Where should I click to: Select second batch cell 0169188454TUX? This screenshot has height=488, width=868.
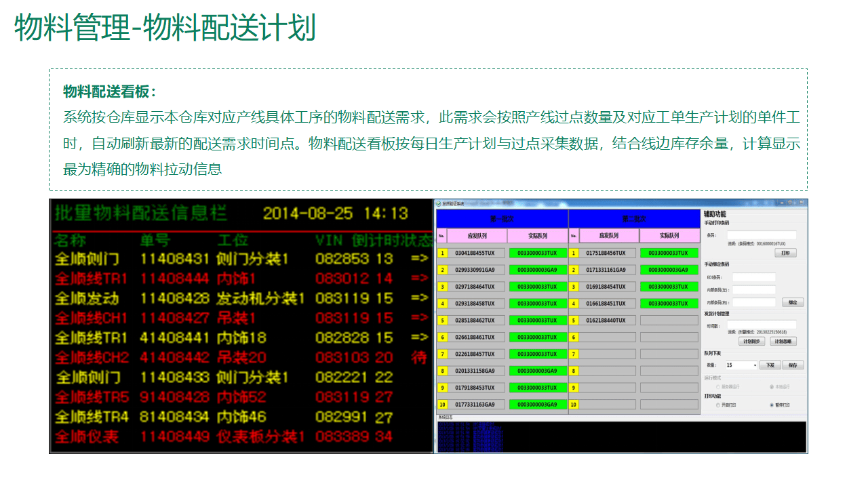coord(607,287)
